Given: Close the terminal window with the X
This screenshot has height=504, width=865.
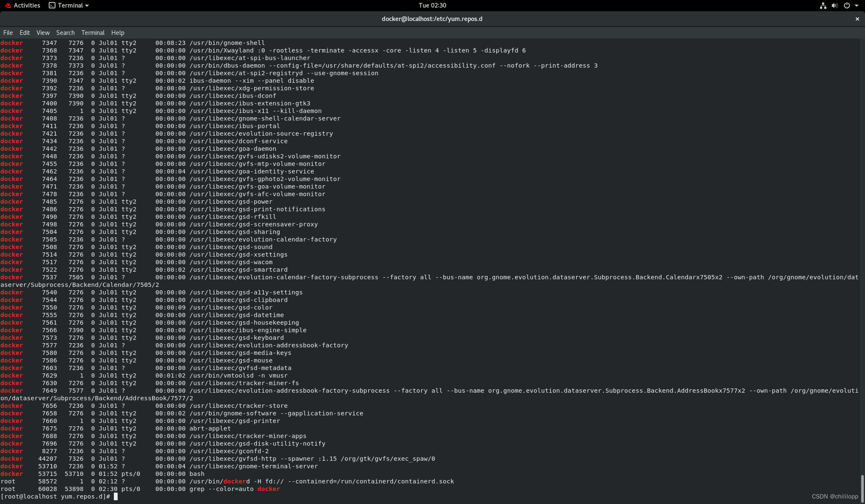Looking at the screenshot, I should click(x=857, y=18).
